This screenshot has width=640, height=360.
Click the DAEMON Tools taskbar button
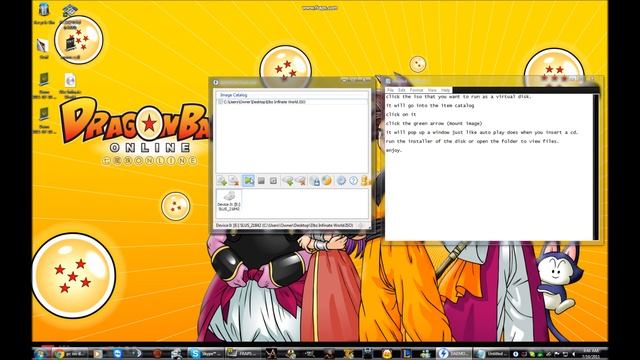(x=453, y=353)
